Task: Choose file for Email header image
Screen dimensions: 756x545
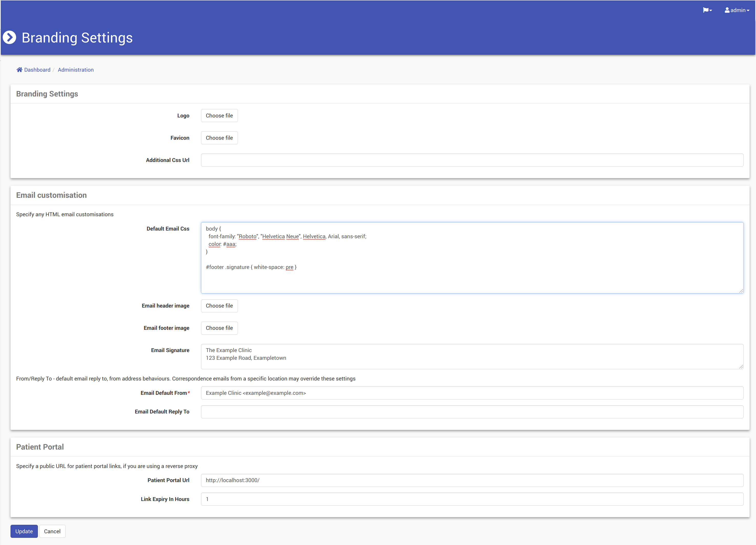Action: (219, 306)
